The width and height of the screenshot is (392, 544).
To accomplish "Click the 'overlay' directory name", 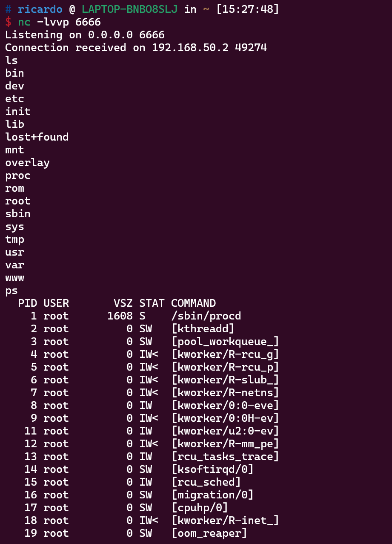I will click(27, 163).
